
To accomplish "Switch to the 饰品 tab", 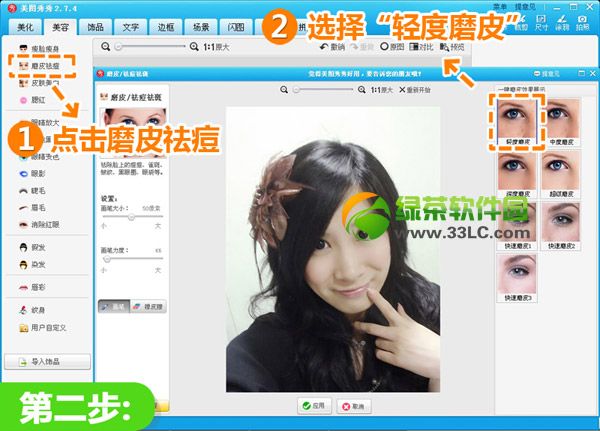I will [x=95, y=27].
